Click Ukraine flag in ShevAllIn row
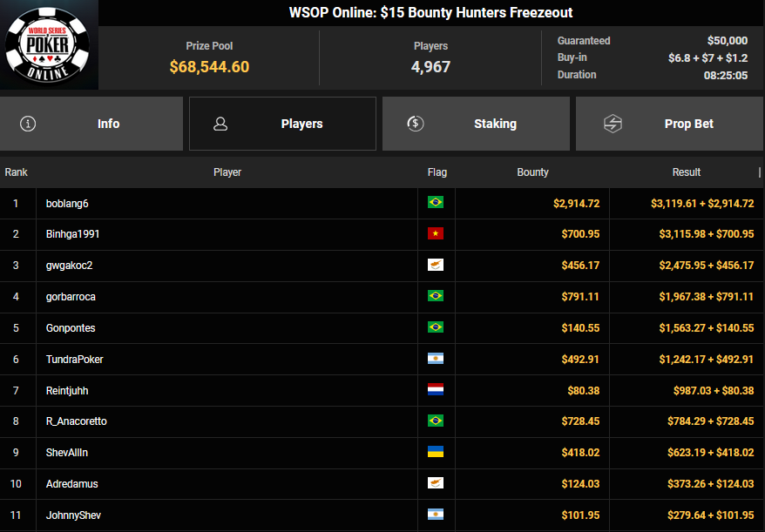The height and width of the screenshot is (532, 765). tap(436, 453)
